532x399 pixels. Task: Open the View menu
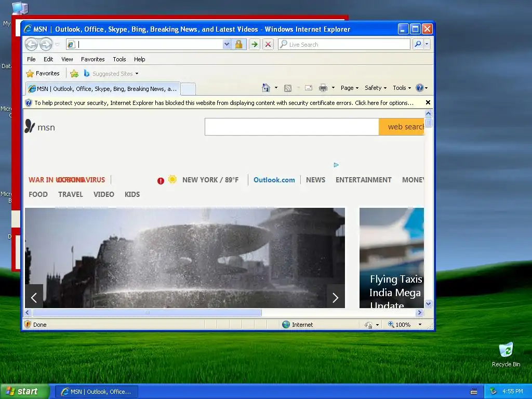tap(67, 59)
